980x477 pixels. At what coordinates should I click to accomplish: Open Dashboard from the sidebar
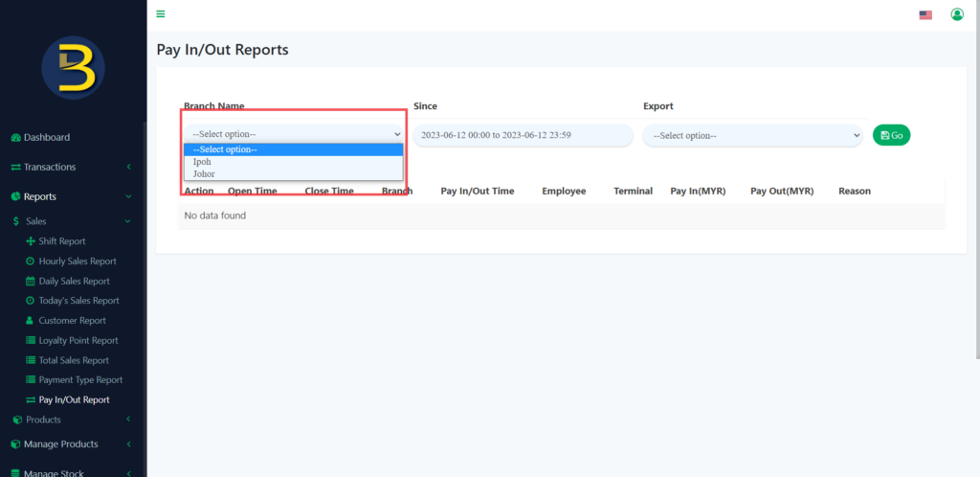click(46, 137)
